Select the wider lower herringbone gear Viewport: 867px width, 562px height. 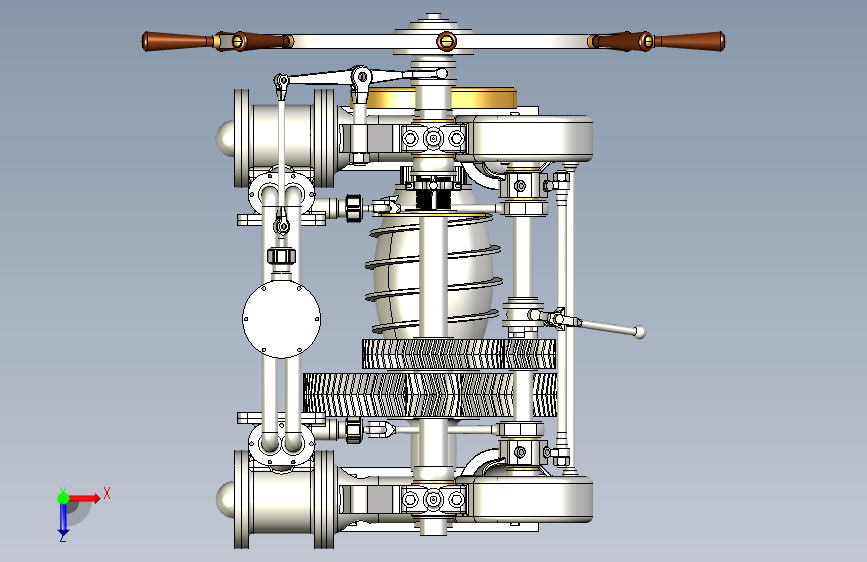(430, 394)
